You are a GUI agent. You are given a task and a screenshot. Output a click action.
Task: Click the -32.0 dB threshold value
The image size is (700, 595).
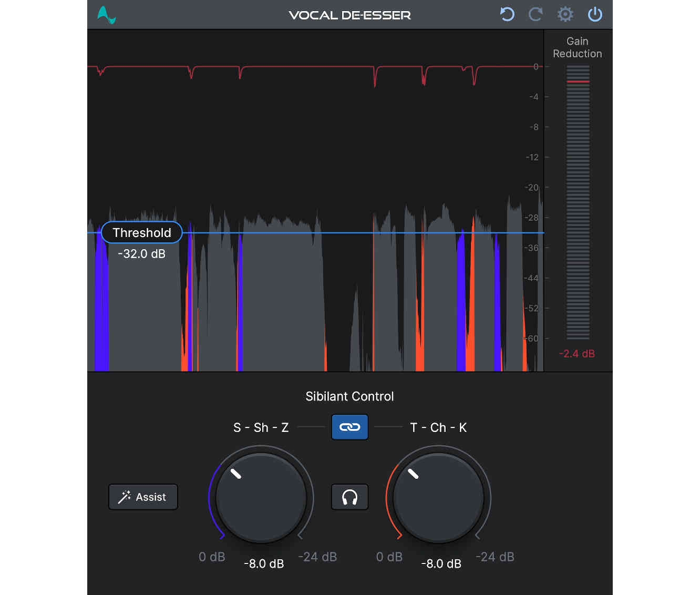(x=141, y=253)
